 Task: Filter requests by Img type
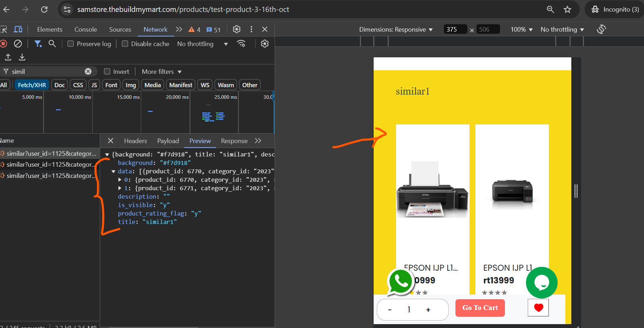(131, 85)
